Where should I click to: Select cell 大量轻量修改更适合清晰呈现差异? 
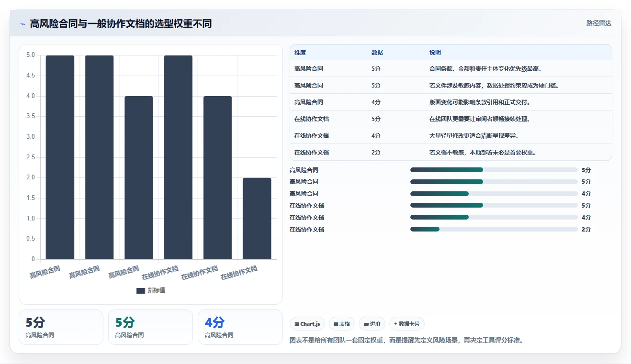pyautogui.click(x=474, y=136)
